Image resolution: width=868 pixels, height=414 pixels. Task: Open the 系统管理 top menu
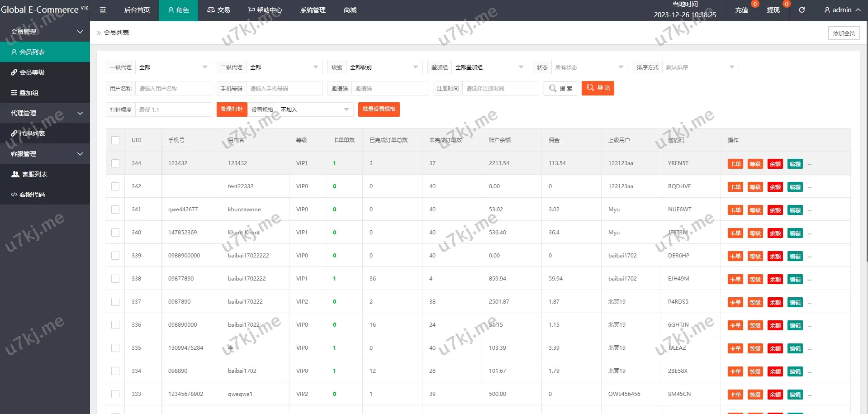click(313, 10)
